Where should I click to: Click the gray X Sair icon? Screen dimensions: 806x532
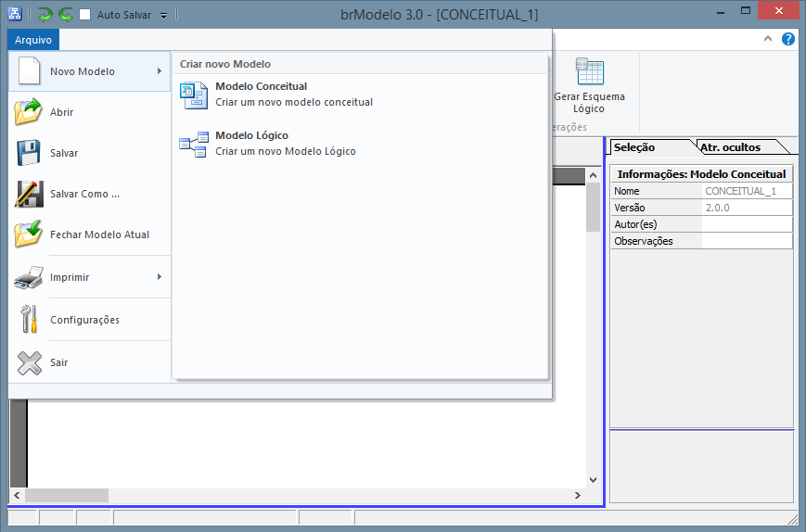[30, 362]
